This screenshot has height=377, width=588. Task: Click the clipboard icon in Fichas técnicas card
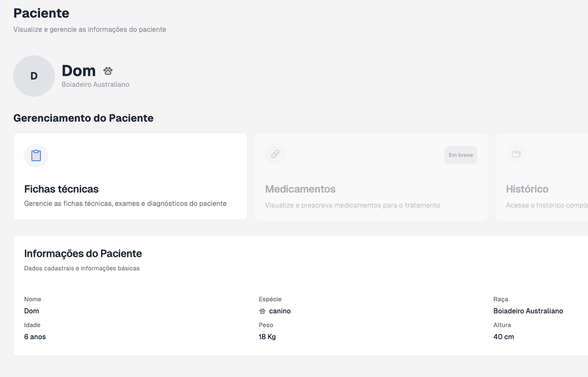point(36,156)
